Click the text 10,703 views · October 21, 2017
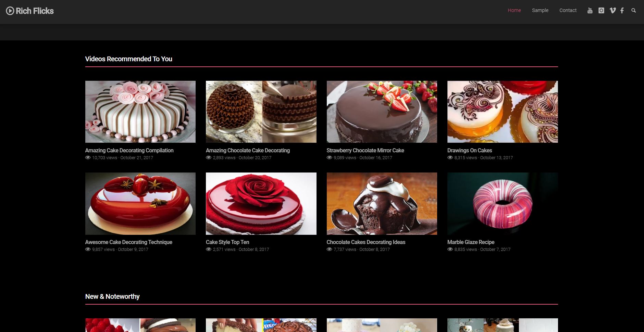This screenshot has height=332, width=644. [123, 158]
